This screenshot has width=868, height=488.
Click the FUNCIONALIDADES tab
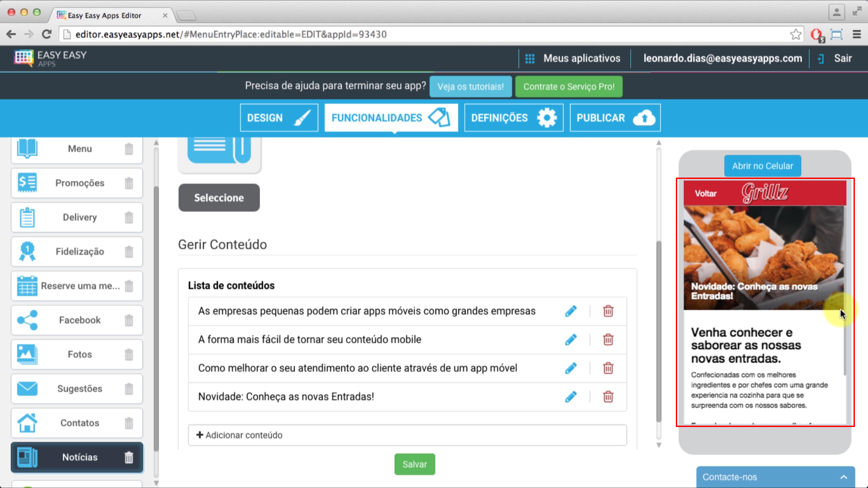click(391, 117)
